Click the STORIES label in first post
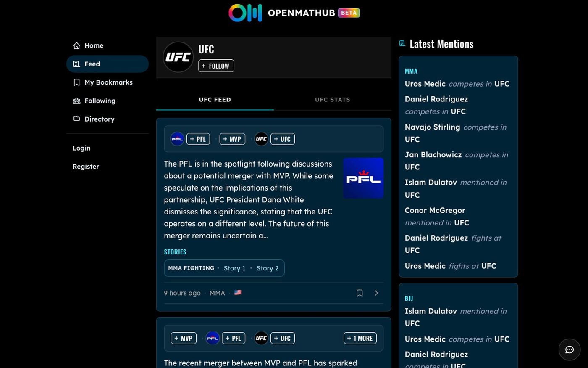Screen dimensions: 588x368 click(x=175, y=252)
